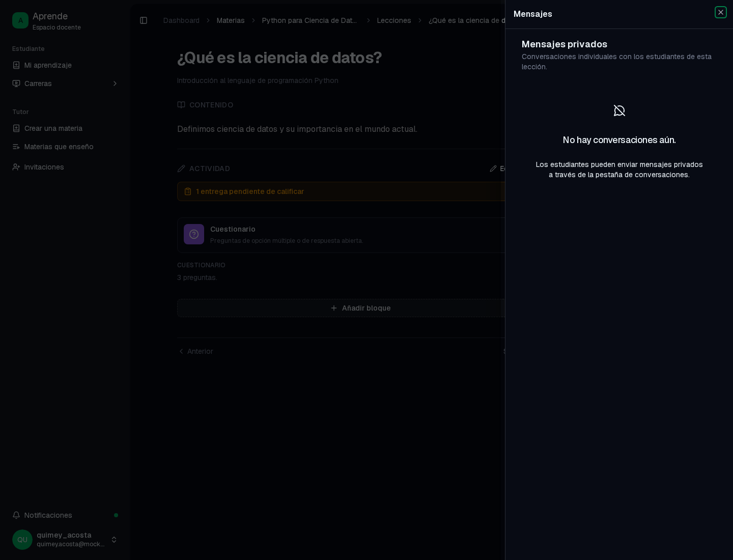
Task: Click the QU user avatar
Action: pos(22,540)
